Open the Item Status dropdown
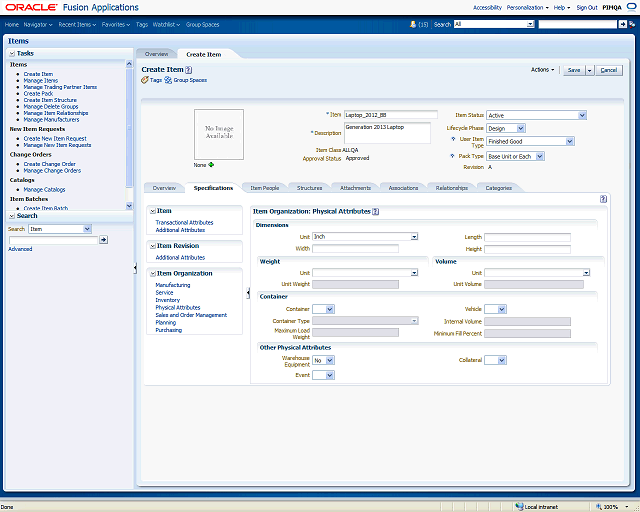The height and width of the screenshot is (512, 640). point(581,115)
